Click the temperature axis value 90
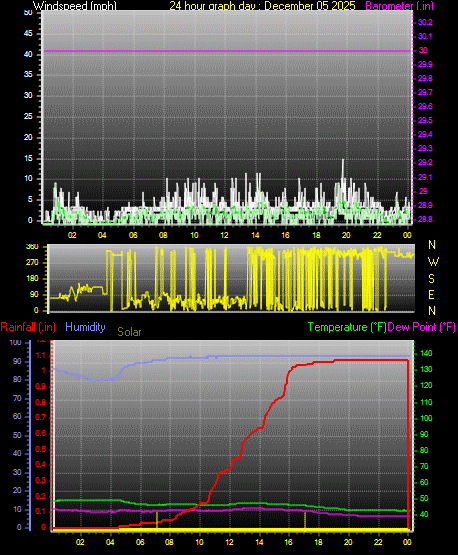The image size is (458, 555). click(424, 434)
